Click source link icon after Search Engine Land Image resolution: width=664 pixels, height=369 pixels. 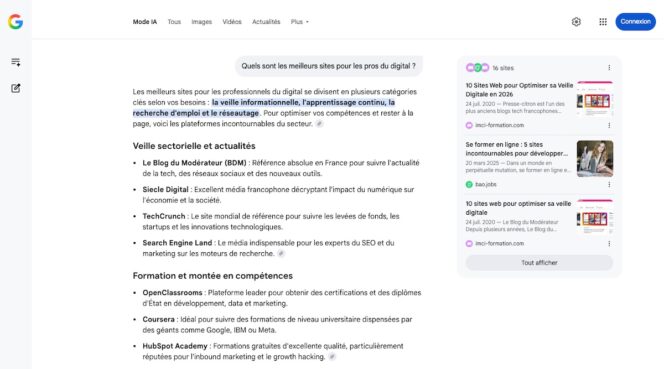(x=281, y=253)
